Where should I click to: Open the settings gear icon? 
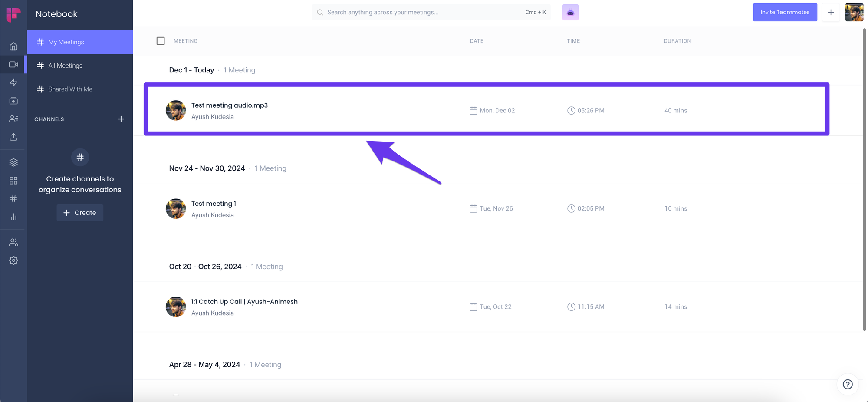(x=13, y=260)
